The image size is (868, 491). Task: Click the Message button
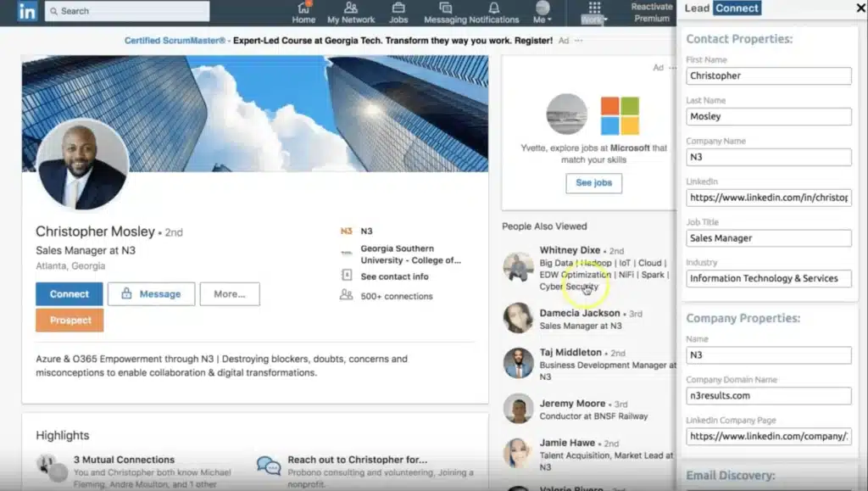151,294
